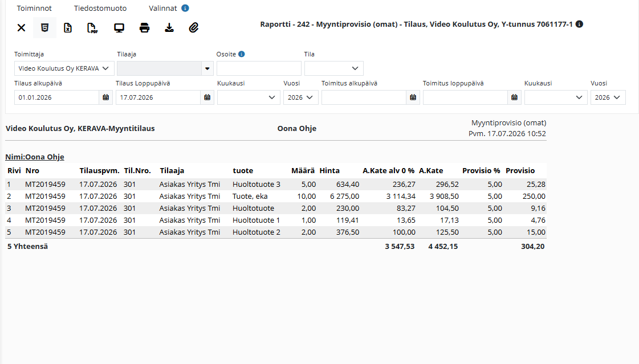Viewport: 639px width, 364px height.
Task: Download the report file
Action: (169, 28)
